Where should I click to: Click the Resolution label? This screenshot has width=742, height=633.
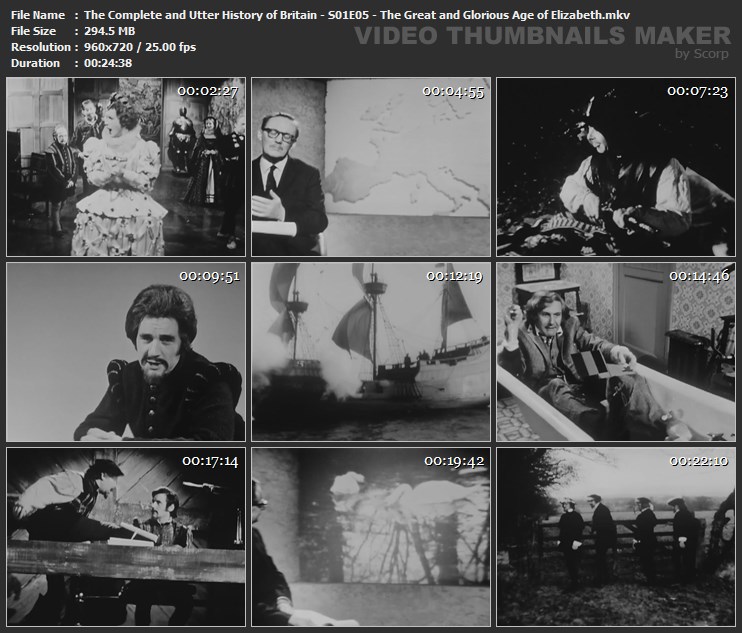click(x=41, y=47)
